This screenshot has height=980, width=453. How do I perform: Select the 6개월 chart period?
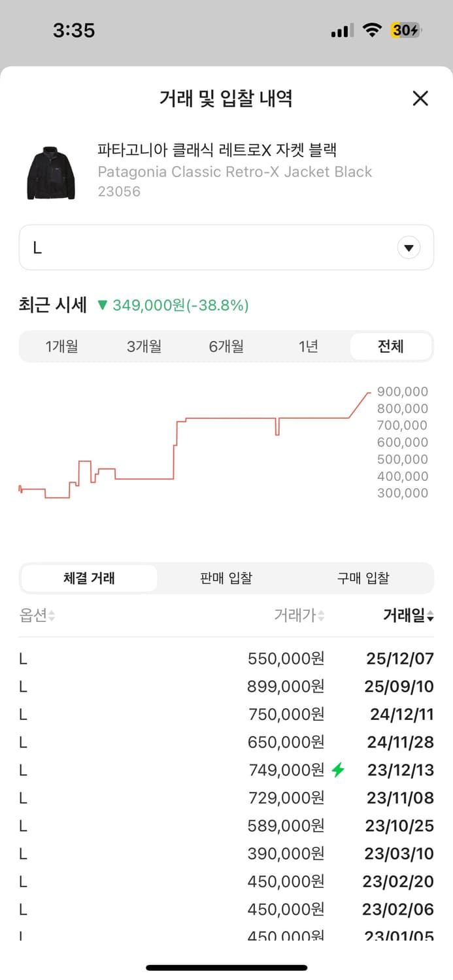[x=226, y=347]
